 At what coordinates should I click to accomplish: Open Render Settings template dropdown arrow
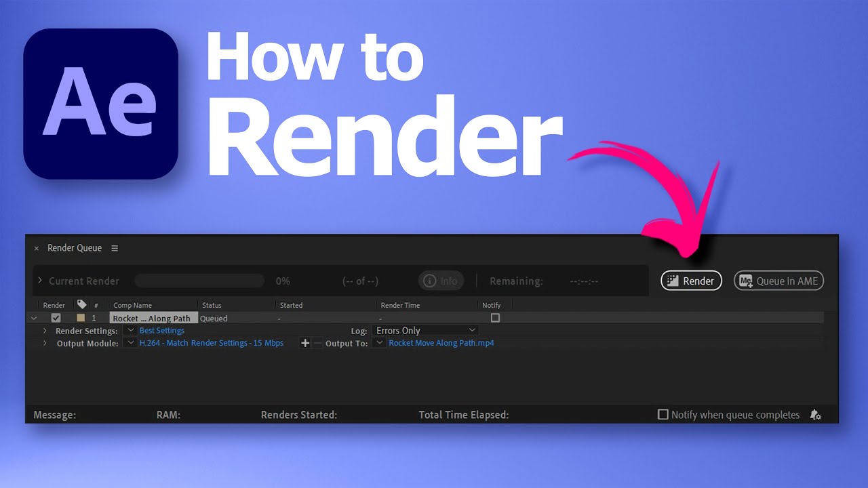pyautogui.click(x=130, y=331)
